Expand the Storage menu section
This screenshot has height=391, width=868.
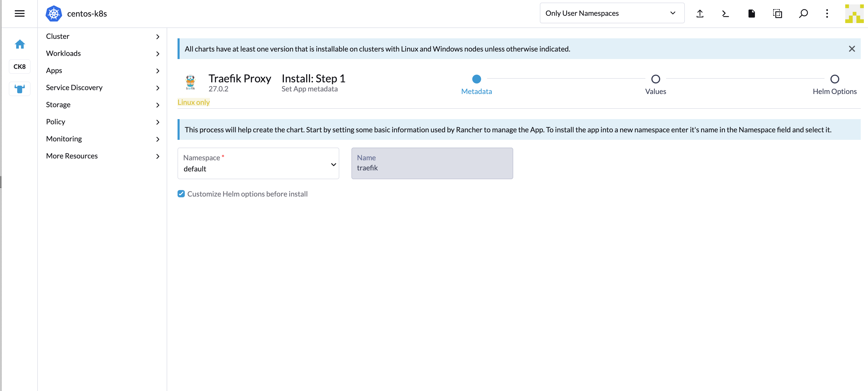click(x=102, y=105)
